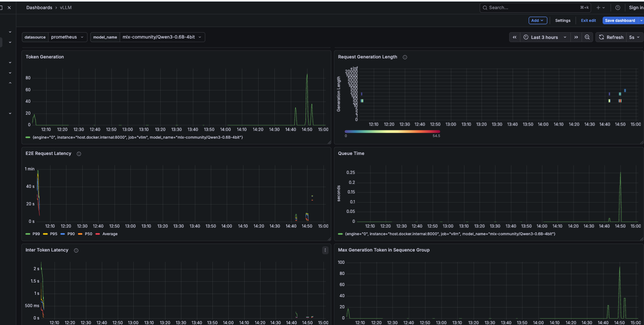Show info icon for E2E Request Latency
The height and width of the screenshot is (325, 644).
point(79,154)
